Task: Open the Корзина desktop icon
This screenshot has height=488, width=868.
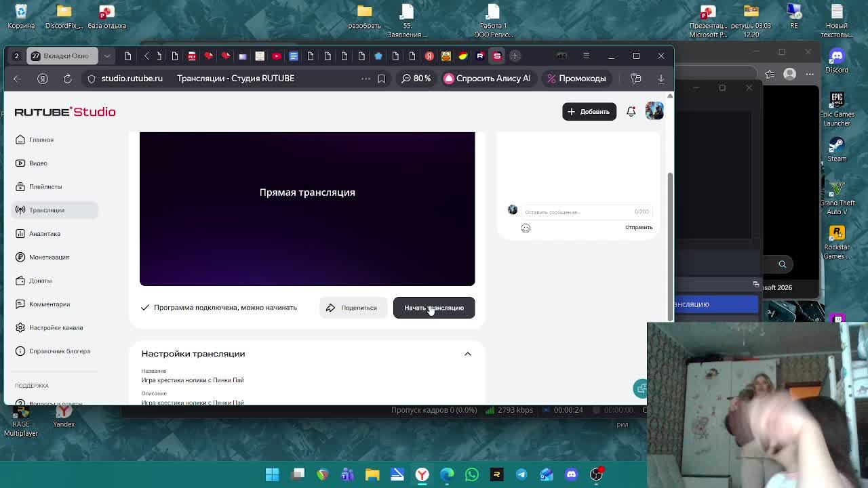Action: [21, 18]
